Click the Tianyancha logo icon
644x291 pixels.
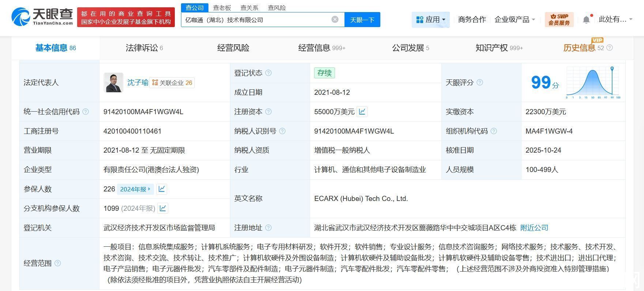20,17
